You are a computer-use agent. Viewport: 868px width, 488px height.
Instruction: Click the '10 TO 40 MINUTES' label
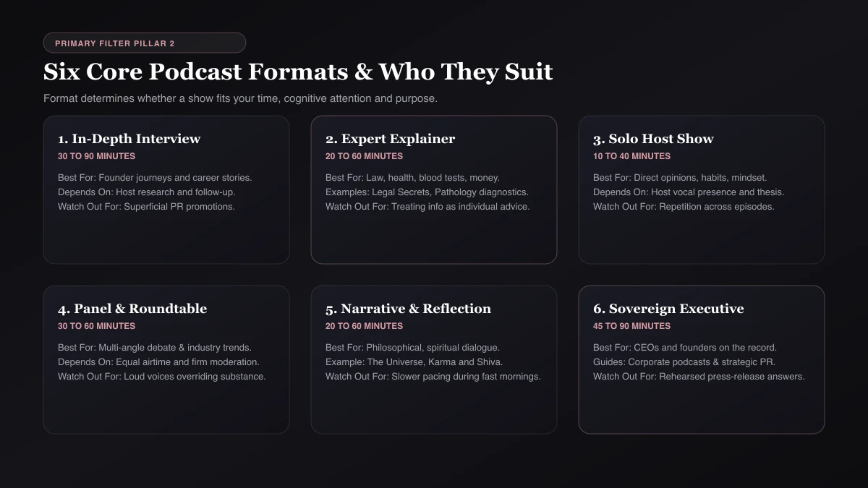coord(631,156)
